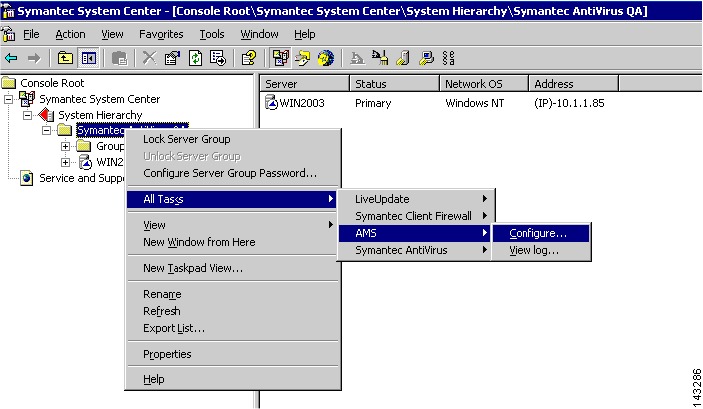The height and width of the screenshot is (409, 703).
Task: Choose Export List... in context menu
Action: 232,328
